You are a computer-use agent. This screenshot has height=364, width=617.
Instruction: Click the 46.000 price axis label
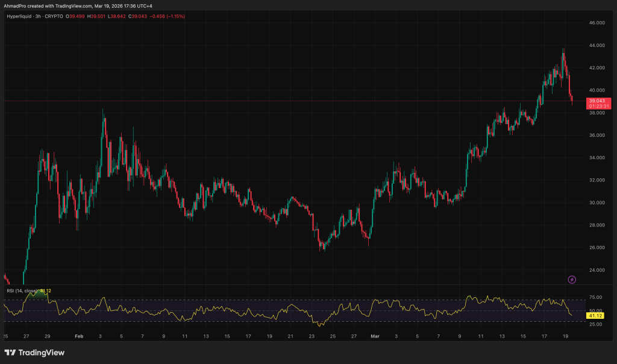(x=597, y=23)
